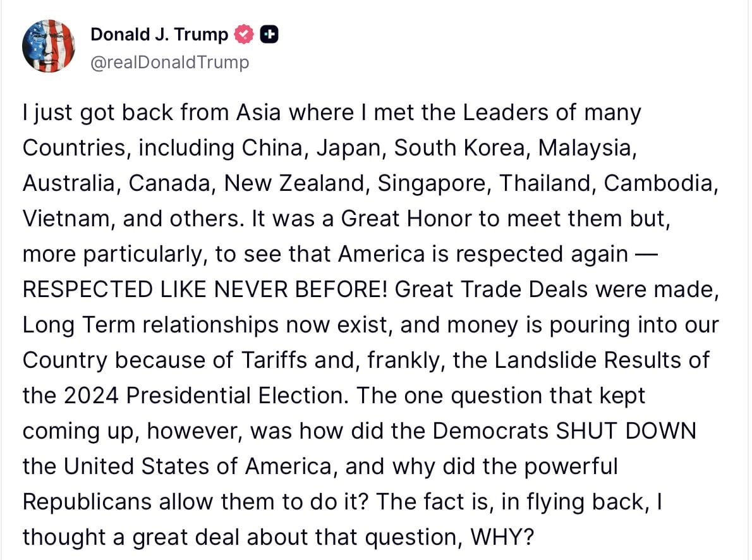Click the @realDonaldTrump handle
Viewport: 752px width, 560px height.
pos(170,63)
